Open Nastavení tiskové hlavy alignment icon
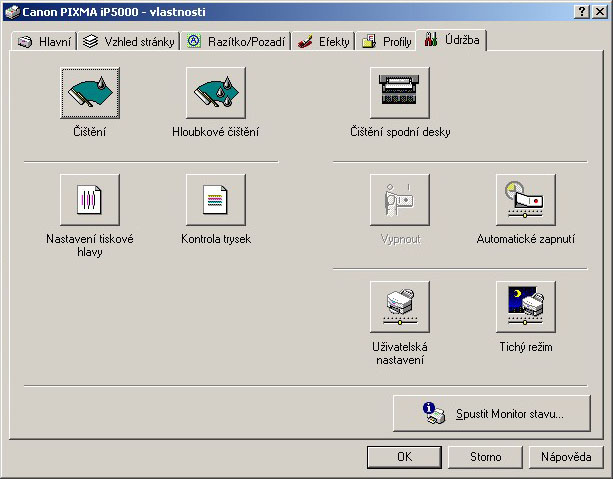The width and height of the screenshot is (613, 479). (90, 202)
